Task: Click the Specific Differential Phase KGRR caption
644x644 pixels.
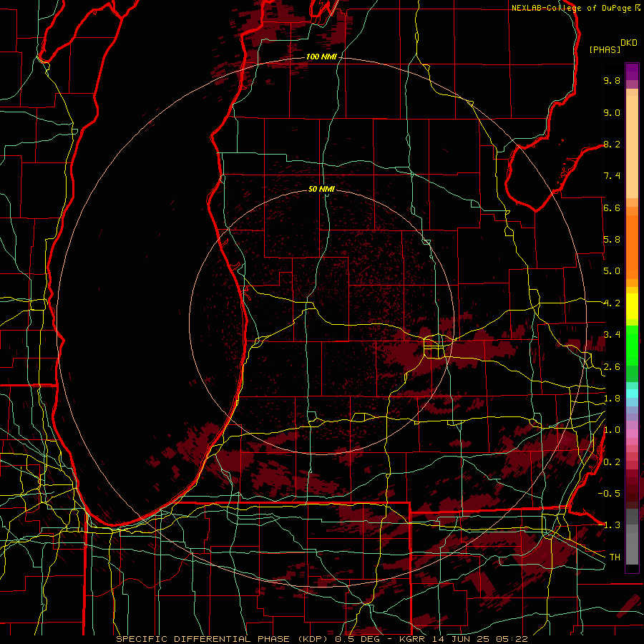Action: coord(322,639)
